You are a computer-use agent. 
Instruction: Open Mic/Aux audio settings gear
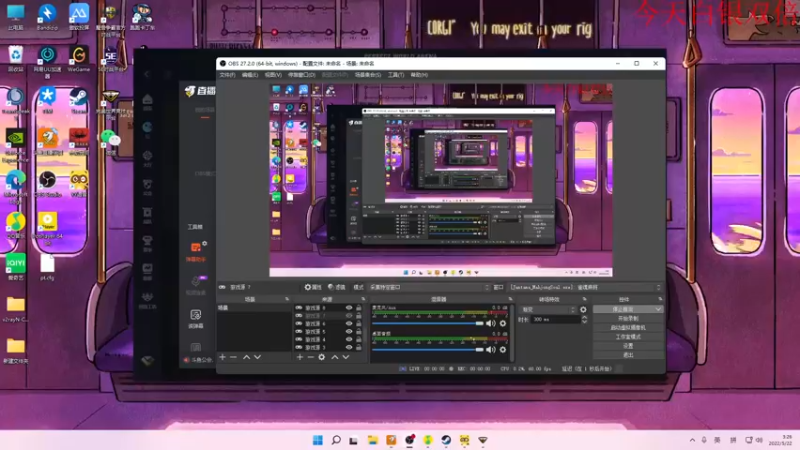[x=503, y=323]
